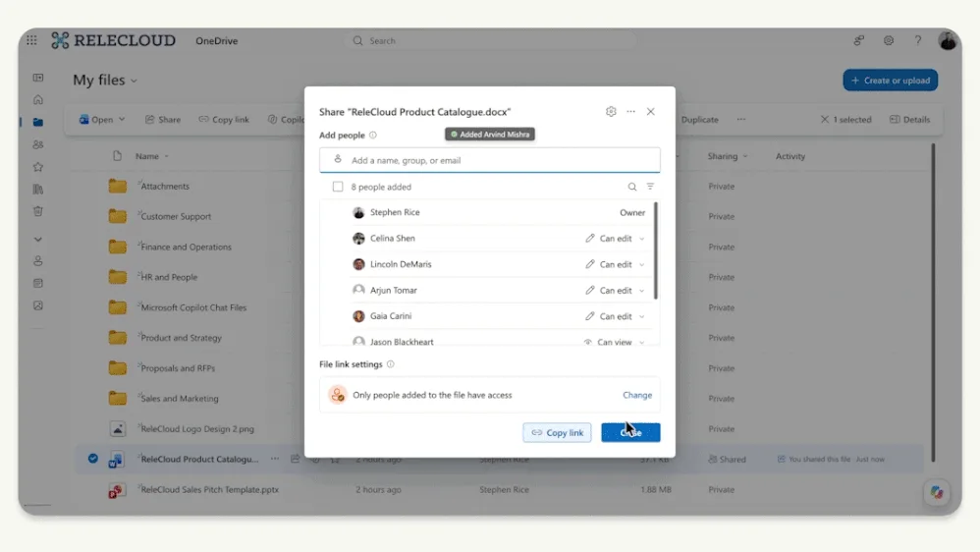This screenshot has height=552, width=980.
Task: Open the Finance and Operations folder
Action: point(186,247)
